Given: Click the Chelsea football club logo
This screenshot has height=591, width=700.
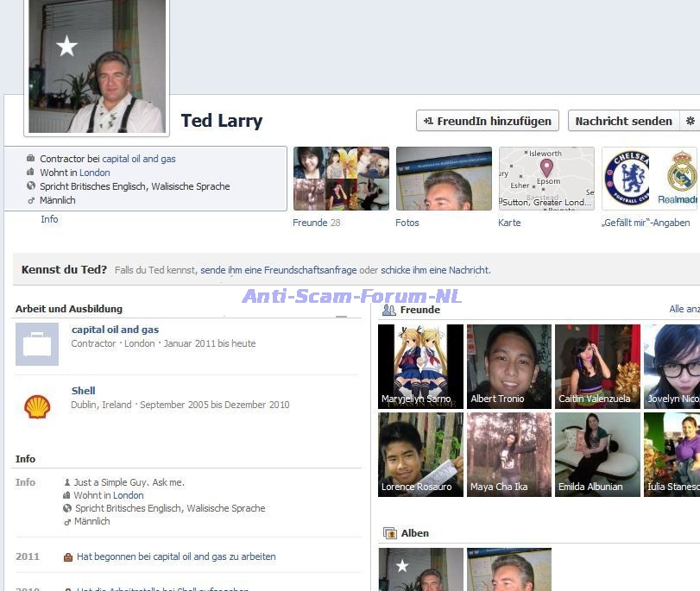Looking at the screenshot, I should pyautogui.click(x=627, y=178).
